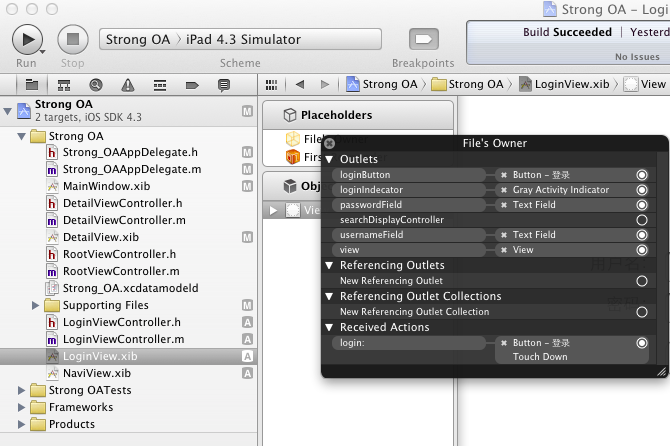Click the connections panel resize grip
The height and width of the screenshot is (446, 670).
tap(661, 372)
